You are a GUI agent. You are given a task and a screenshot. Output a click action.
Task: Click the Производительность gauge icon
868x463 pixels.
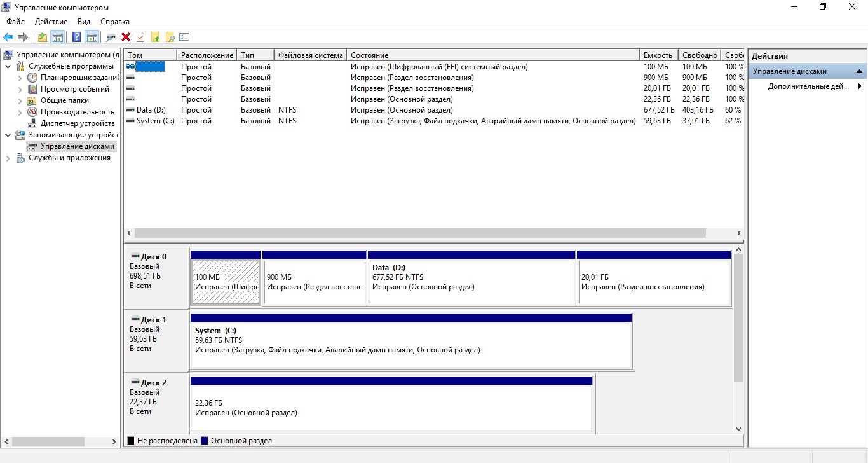click(32, 112)
